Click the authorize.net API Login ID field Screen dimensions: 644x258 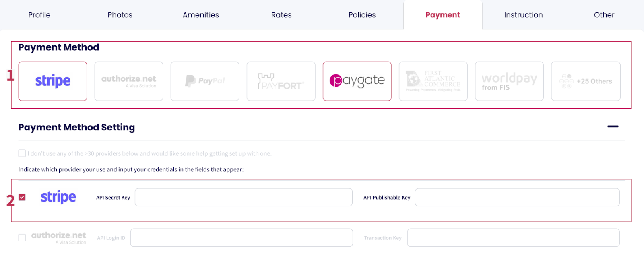tap(242, 237)
